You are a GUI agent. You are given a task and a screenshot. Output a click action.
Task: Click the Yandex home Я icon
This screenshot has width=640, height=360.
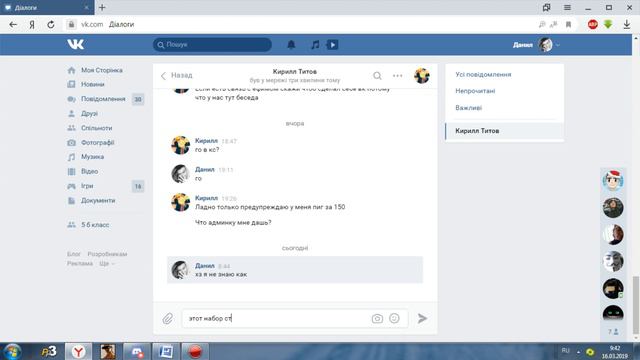[32, 24]
